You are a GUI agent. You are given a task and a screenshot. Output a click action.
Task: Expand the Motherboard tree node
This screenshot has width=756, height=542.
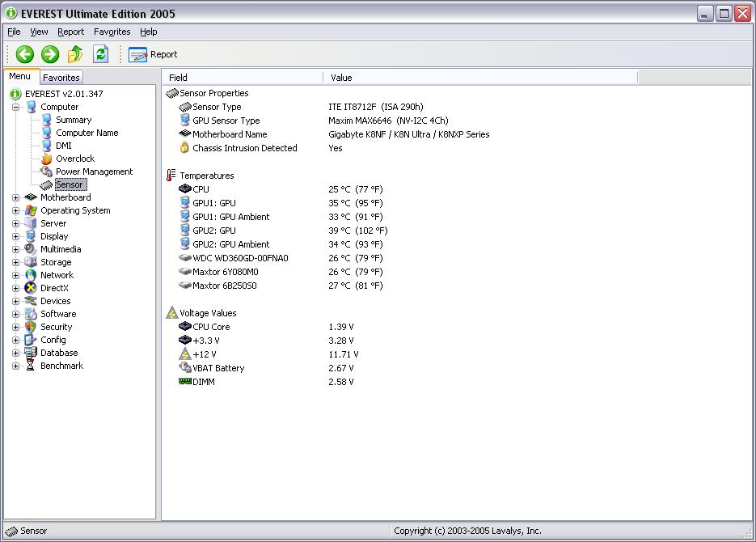click(15, 197)
